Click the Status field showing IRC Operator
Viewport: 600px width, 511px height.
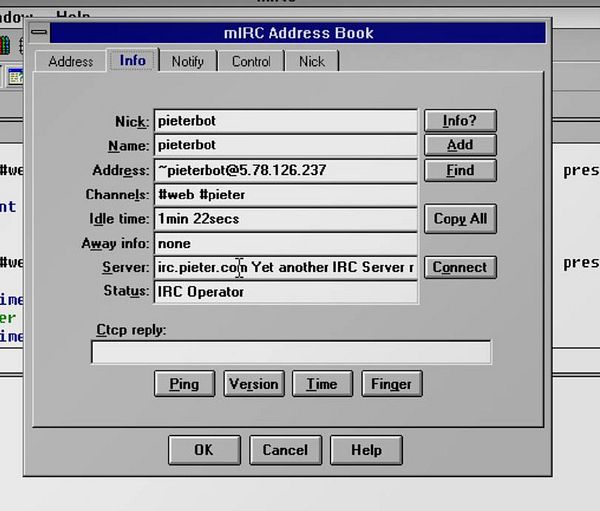point(286,292)
